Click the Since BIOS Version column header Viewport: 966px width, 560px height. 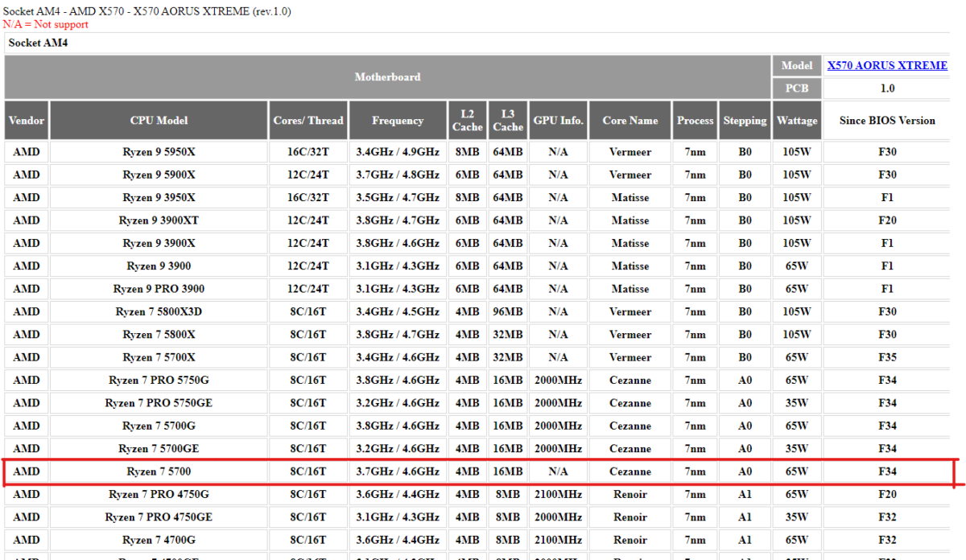pos(887,121)
